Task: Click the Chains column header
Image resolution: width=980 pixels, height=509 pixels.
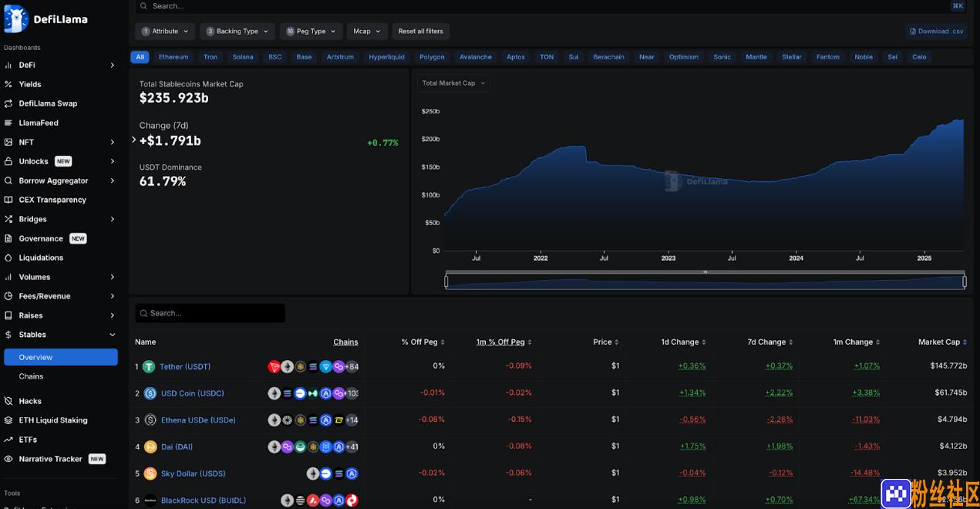Action: (345, 342)
